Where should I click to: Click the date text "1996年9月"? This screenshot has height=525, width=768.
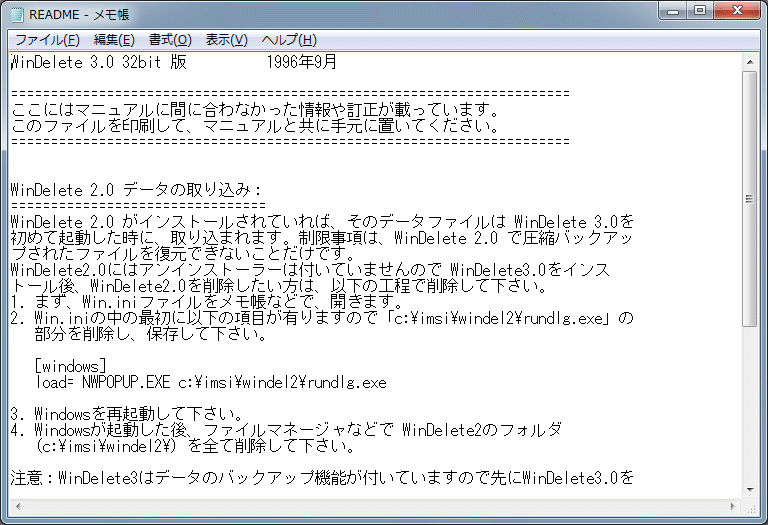(x=302, y=62)
